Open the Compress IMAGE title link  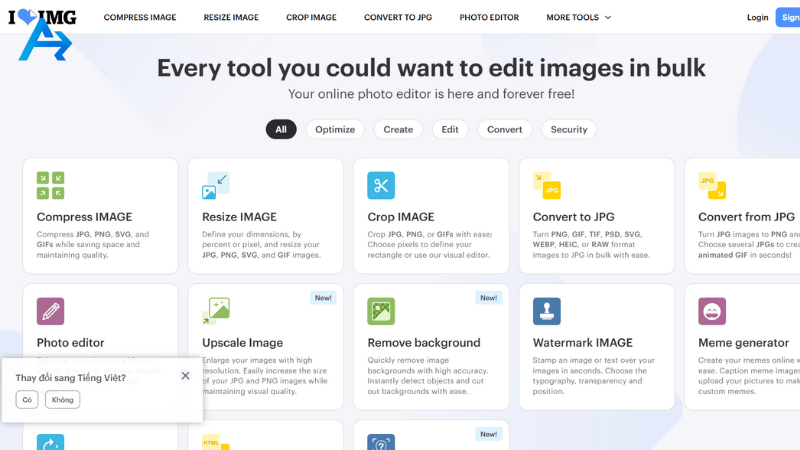pyautogui.click(x=84, y=217)
